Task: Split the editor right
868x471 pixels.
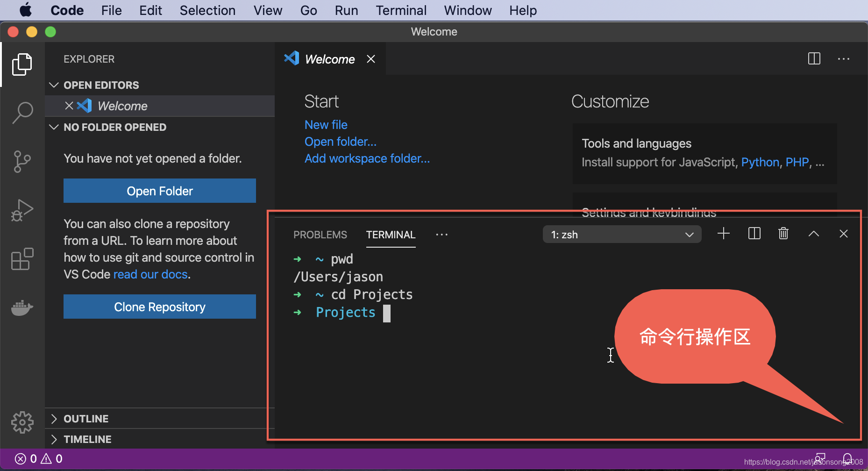Action: point(814,59)
